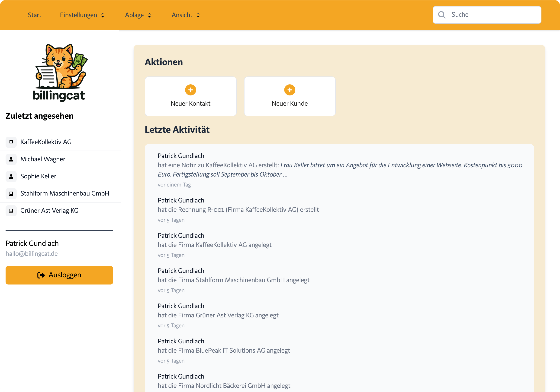This screenshot has width=560, height=392.
Task: Open hallo@billingcat.de email link
Action: (32, 254)
